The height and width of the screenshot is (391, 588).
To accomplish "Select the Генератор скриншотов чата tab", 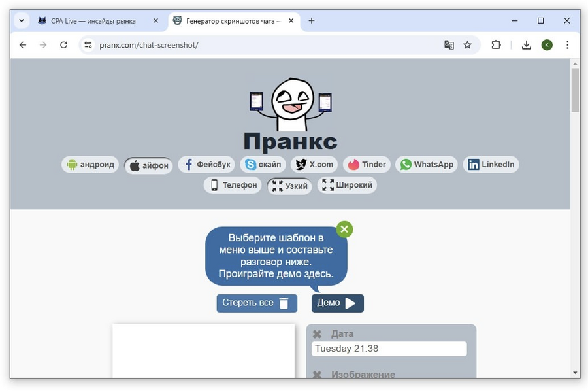I will pyautogui.click(x=233, y=21).
